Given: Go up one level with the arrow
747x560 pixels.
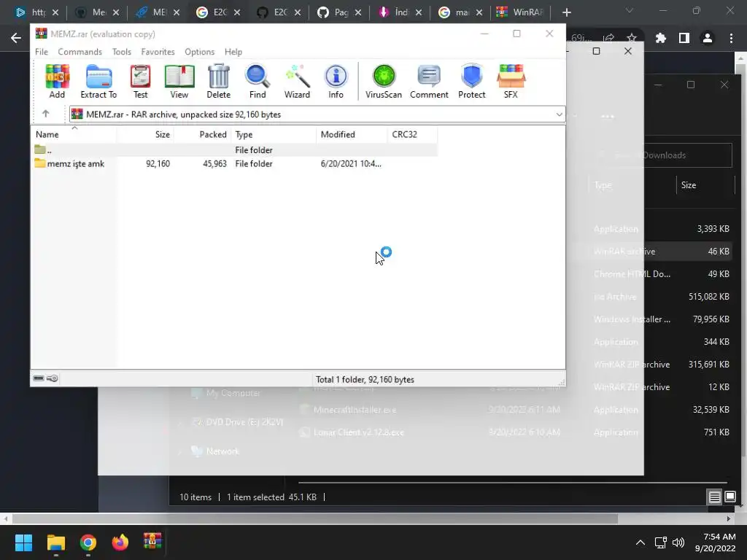Looking at the screenshot, I should click(46, 114).
